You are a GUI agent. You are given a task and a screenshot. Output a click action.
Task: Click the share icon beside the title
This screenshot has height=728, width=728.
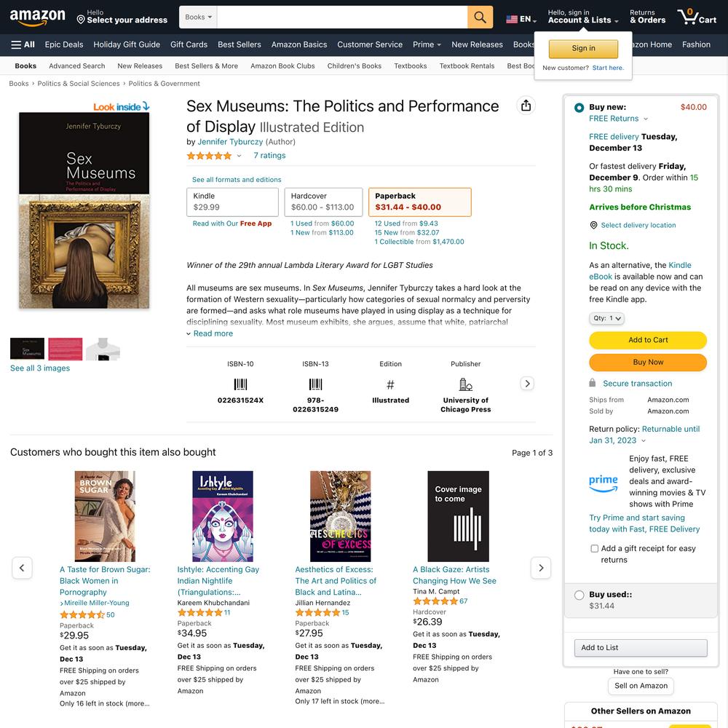(x=526, y=106)
